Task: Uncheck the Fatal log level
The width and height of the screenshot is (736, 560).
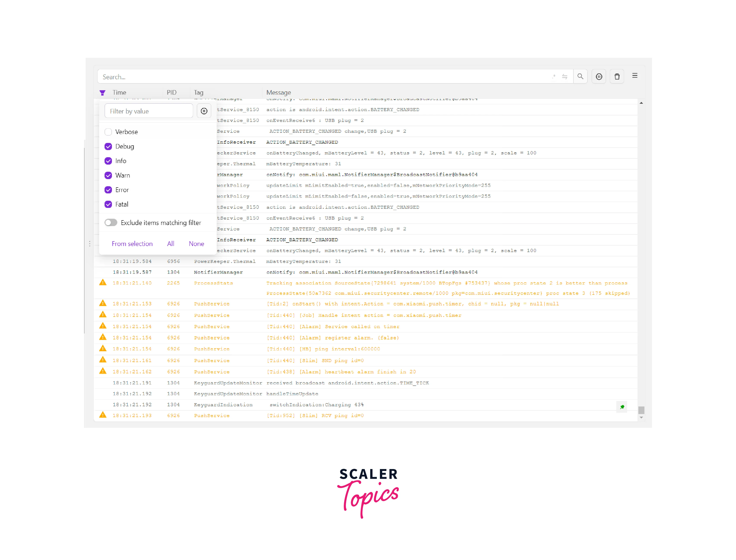Action: 108,204
